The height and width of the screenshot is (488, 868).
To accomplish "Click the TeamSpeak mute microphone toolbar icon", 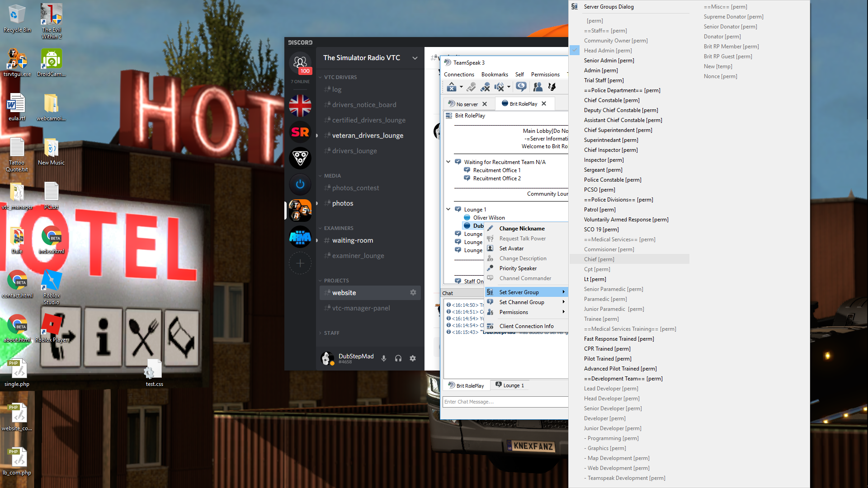I will pyautogui.click(x=485, y=87).
